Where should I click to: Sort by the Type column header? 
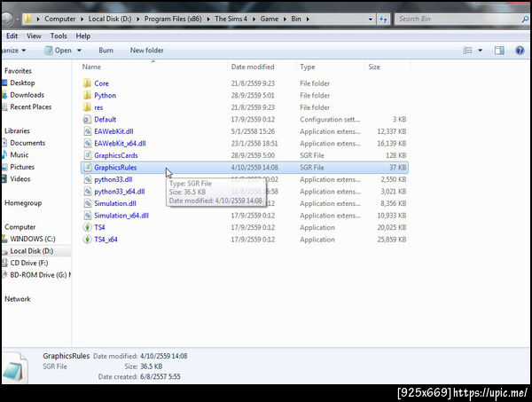(x=308, y=67)
